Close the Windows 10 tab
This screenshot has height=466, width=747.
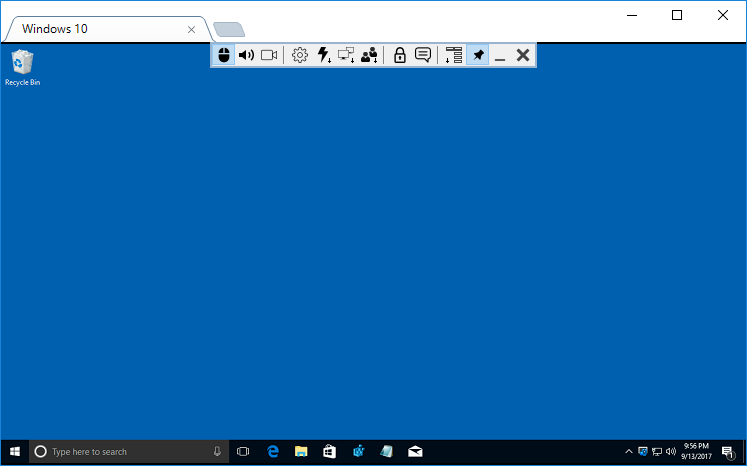(x=192, y=29)
